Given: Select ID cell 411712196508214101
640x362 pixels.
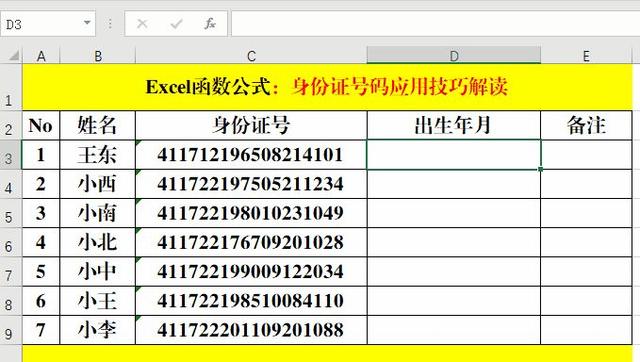Looking at the screenshot, I should coord(251,155).
